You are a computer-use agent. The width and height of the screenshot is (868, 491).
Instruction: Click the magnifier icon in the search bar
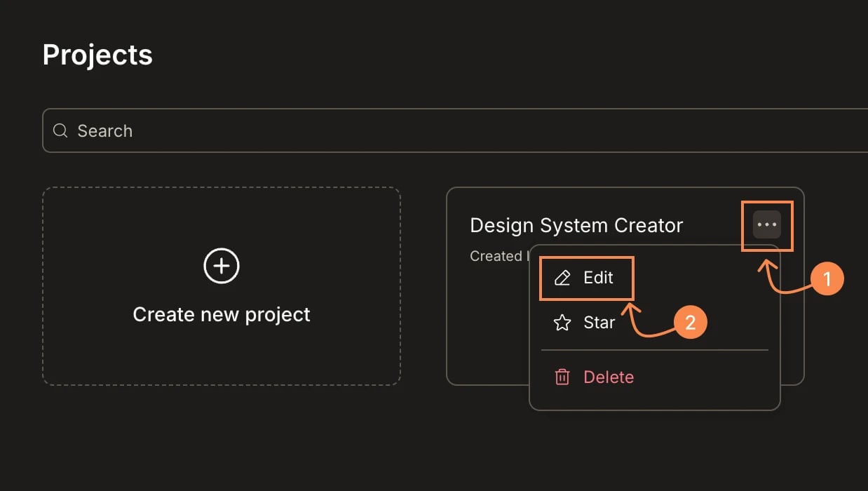click(x=61, y=130)
